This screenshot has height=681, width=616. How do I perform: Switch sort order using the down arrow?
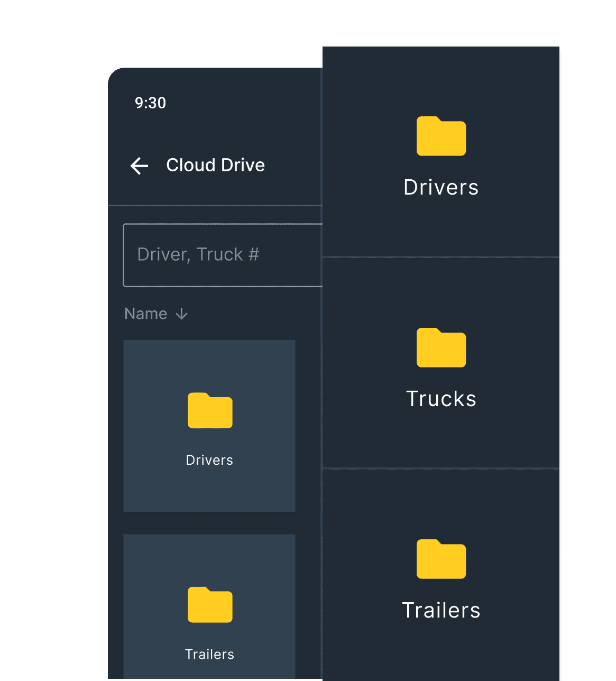point(181,314)
